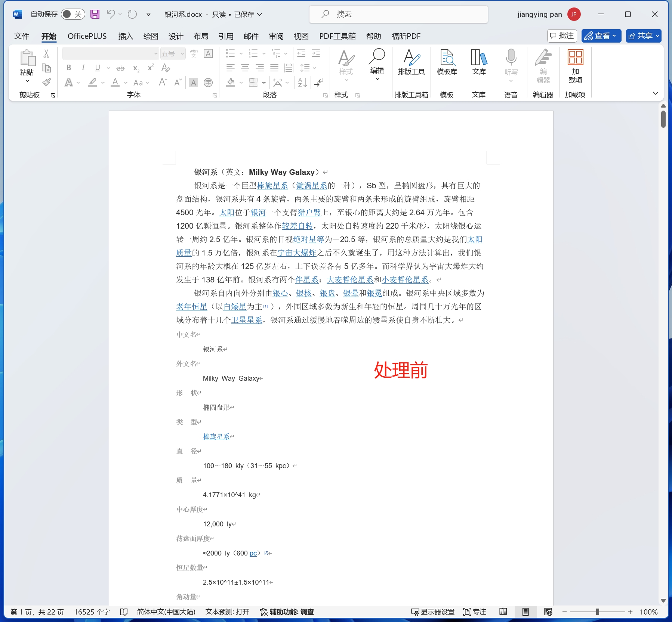The height and width of the screenshot is (622, 672).
Task: Open the 排版工具 layout tools
Action: (x=411, y=63)
